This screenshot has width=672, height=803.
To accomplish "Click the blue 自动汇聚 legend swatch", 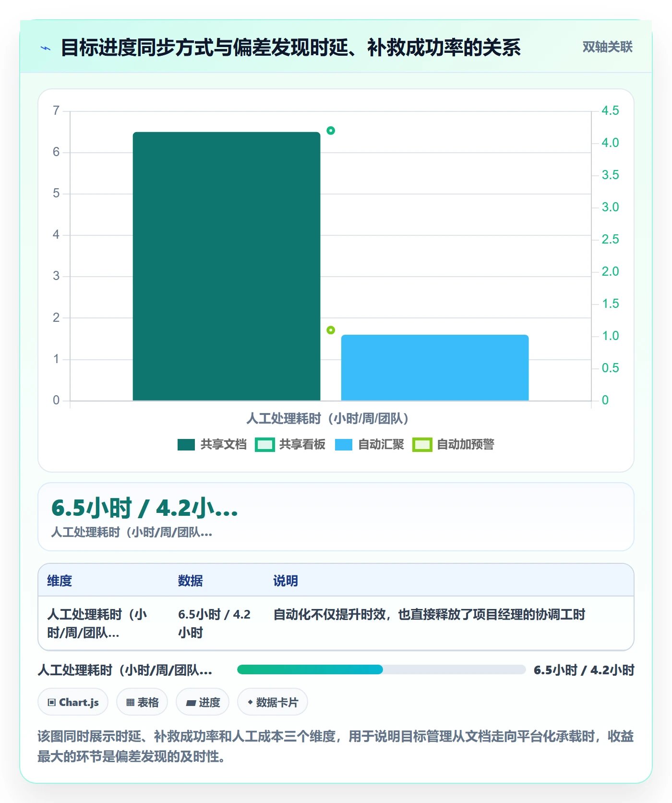I will pos(344,445).
